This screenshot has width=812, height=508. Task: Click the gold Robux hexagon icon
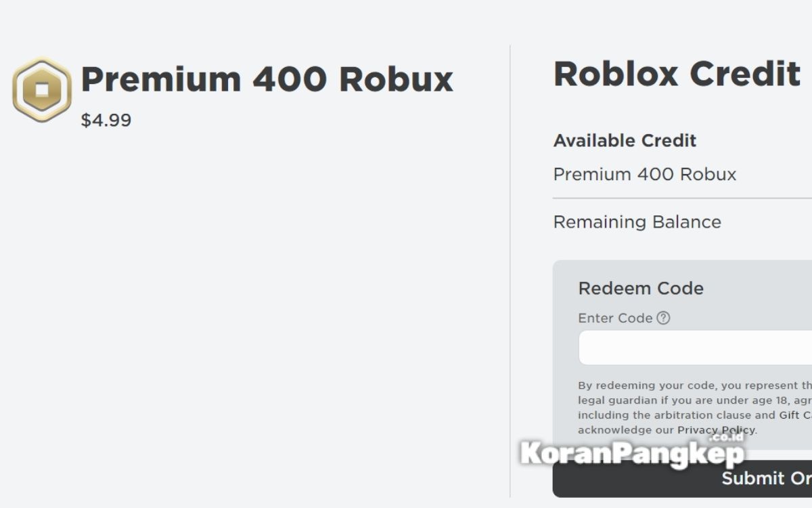[x=42, y=90]
